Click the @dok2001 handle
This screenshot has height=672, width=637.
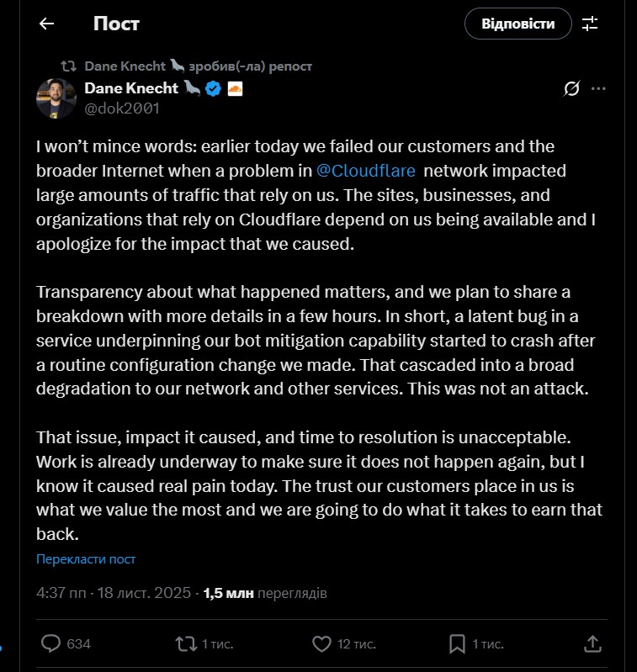121,108
